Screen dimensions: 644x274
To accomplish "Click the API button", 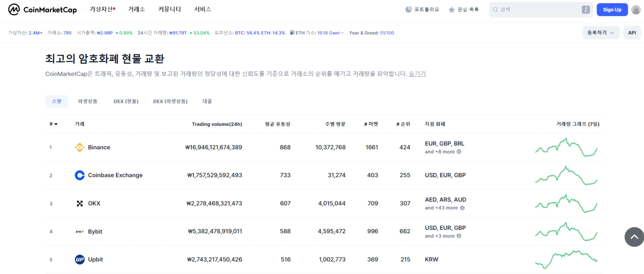I will (632, 33).
